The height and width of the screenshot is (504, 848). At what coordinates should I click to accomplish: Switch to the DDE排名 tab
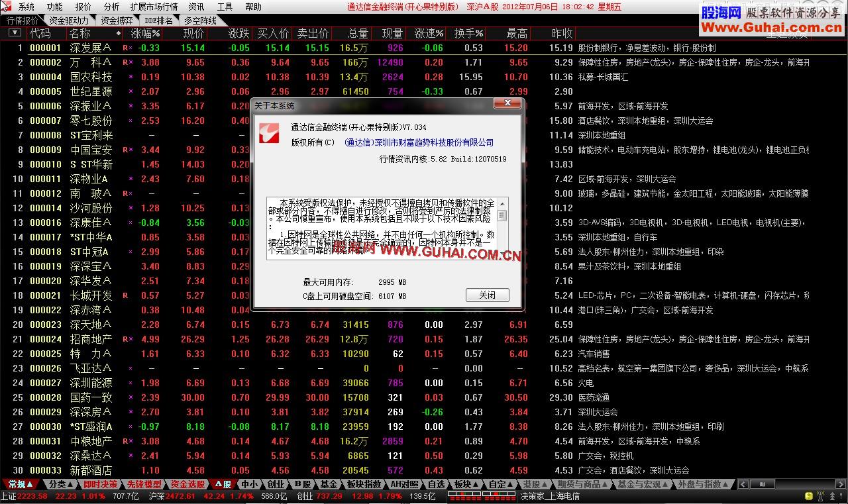159,21
